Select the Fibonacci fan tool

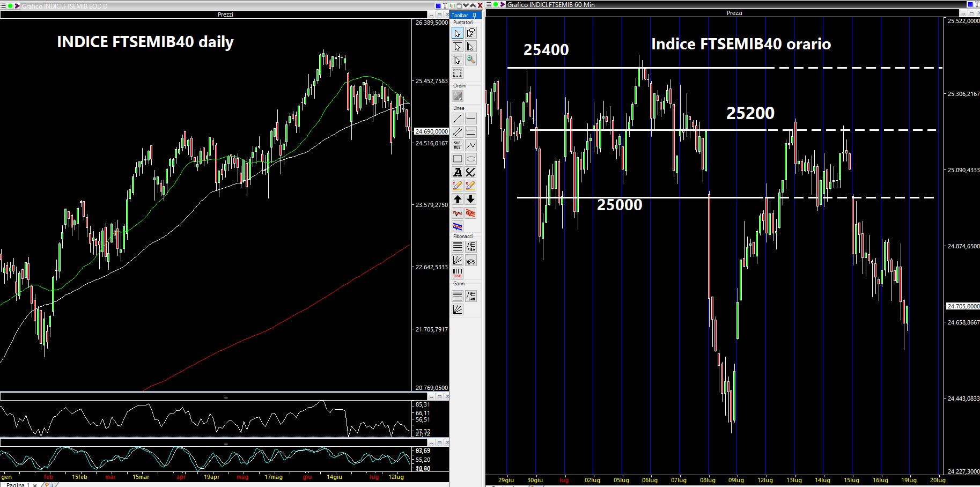(458, 260)
